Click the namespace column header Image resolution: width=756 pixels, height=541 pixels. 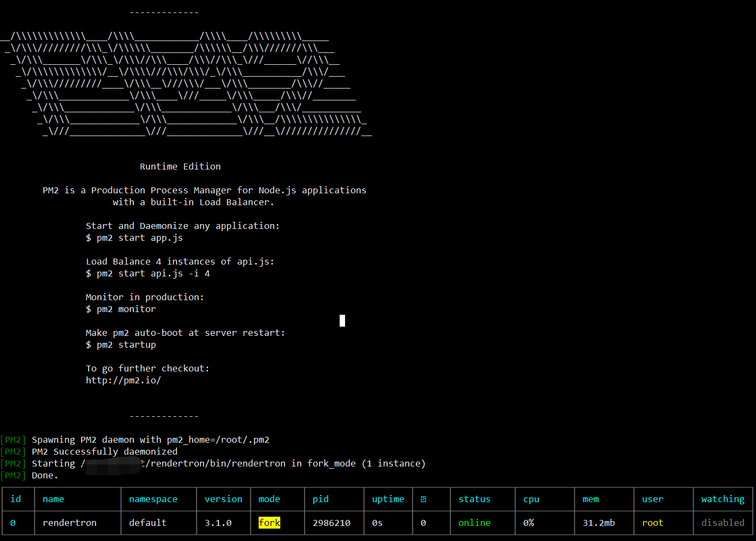(153, 499)
